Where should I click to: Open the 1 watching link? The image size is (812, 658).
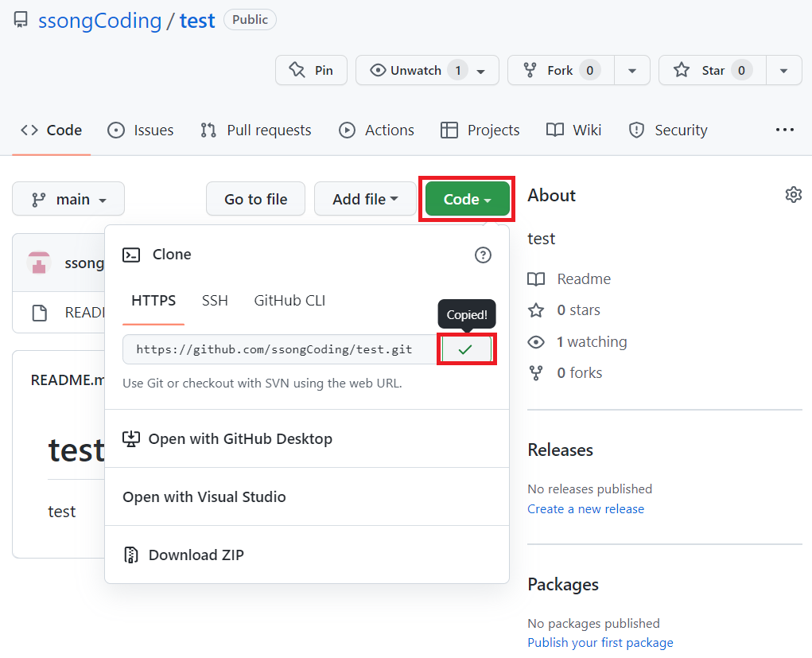(592, 342)
